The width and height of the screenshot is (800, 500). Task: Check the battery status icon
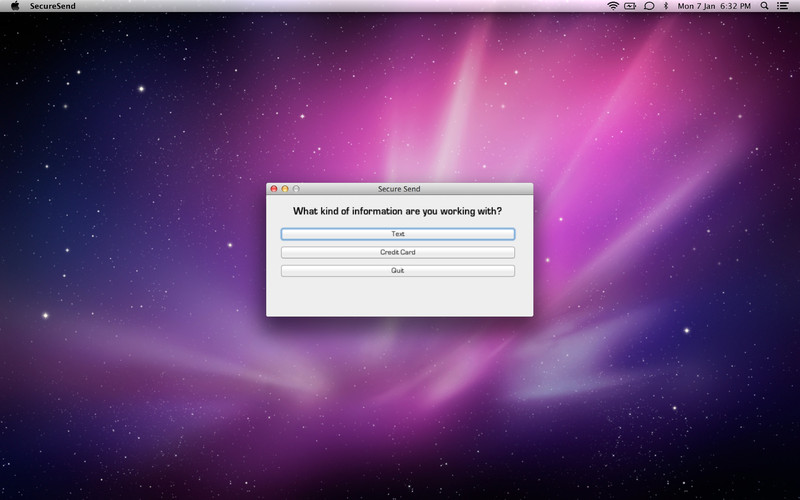click(630, 6)
